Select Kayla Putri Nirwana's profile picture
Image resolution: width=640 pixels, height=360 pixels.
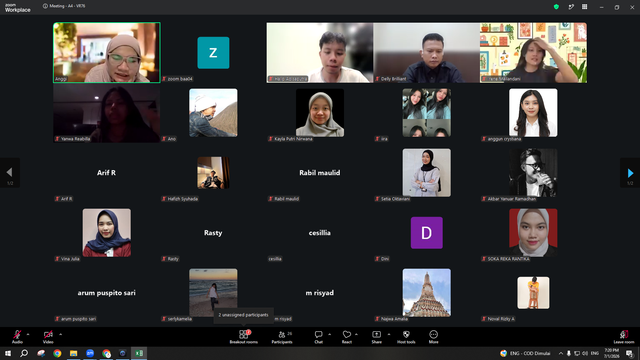coord(320,113)
